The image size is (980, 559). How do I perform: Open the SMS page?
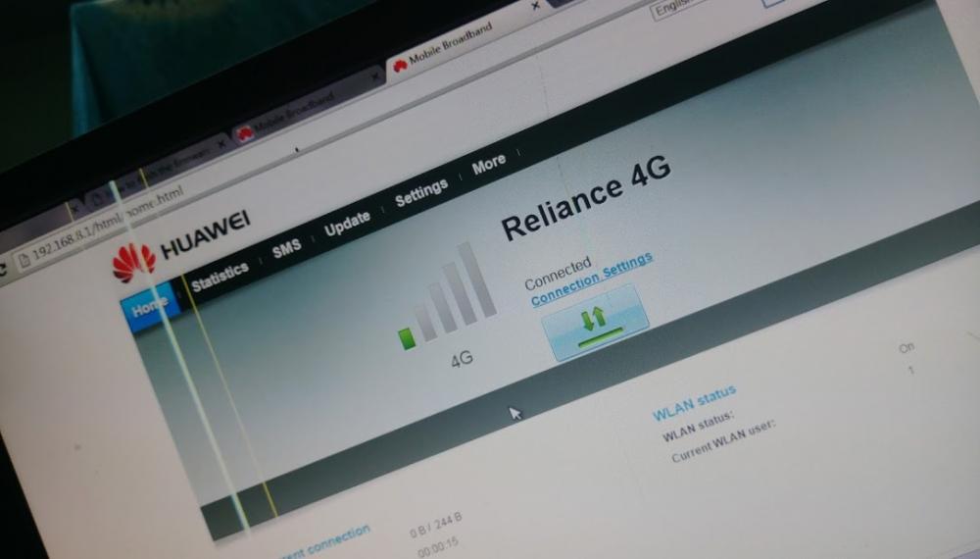point(286,249)
